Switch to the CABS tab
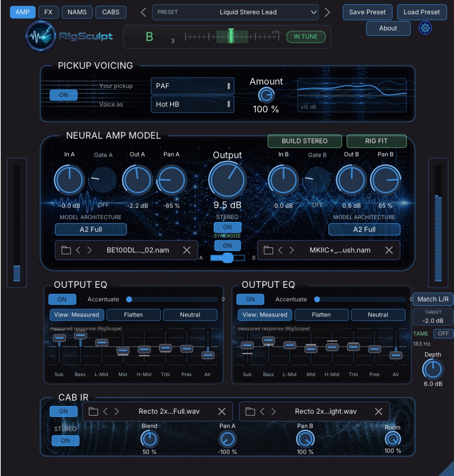The image size is (454, 476). 111,12
